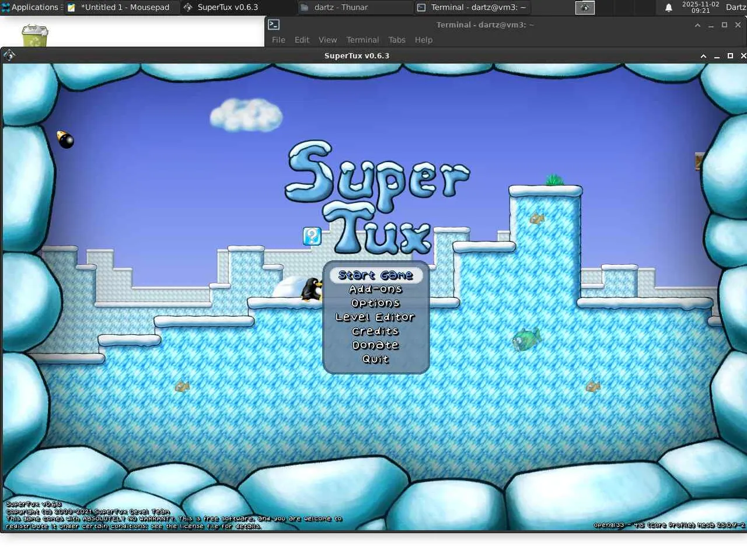Open the SuperTux window menu icon

[9, 55]
